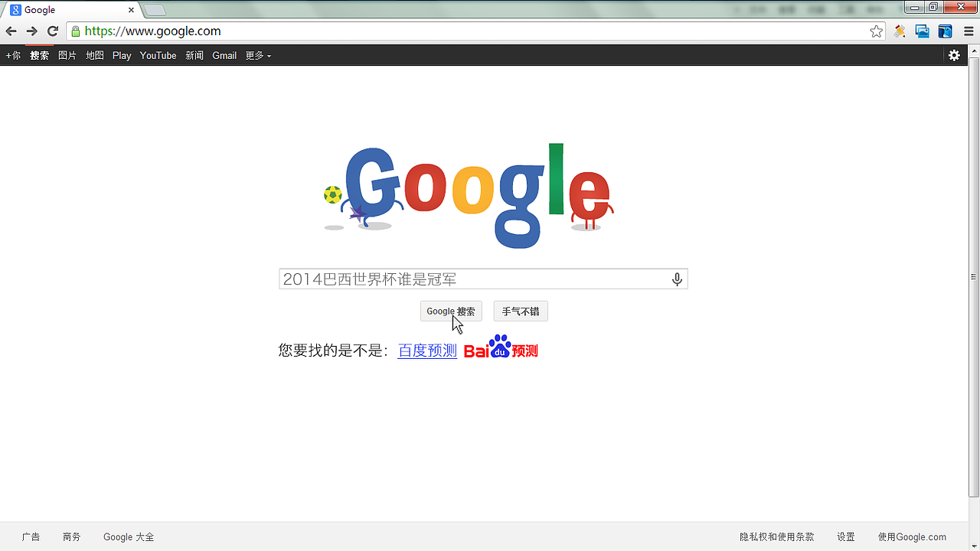Open 地图 in the top navigation bar
980x551 pixels.
95,55
